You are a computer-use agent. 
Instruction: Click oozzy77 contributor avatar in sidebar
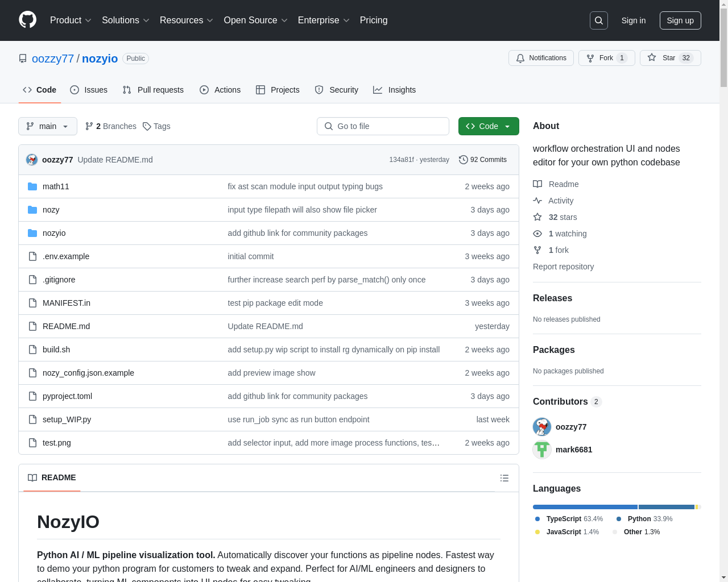click(542, 427)
